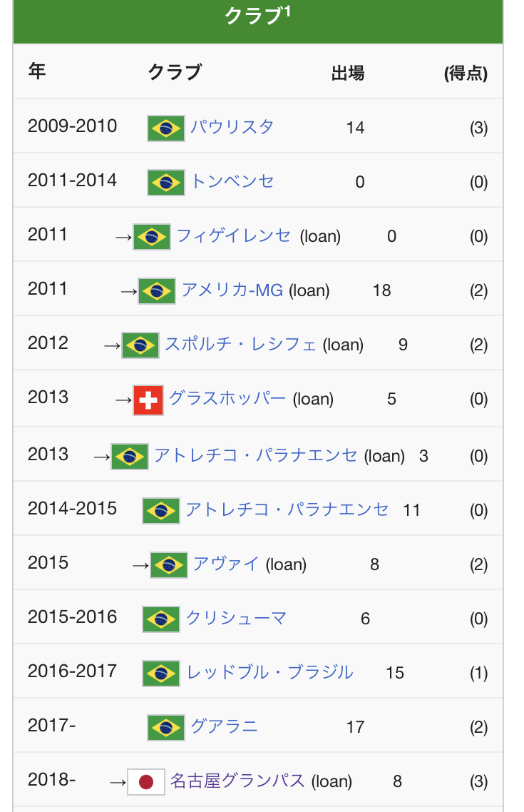
Task: Open the パウリスタ club link
Action: point(232,127)
